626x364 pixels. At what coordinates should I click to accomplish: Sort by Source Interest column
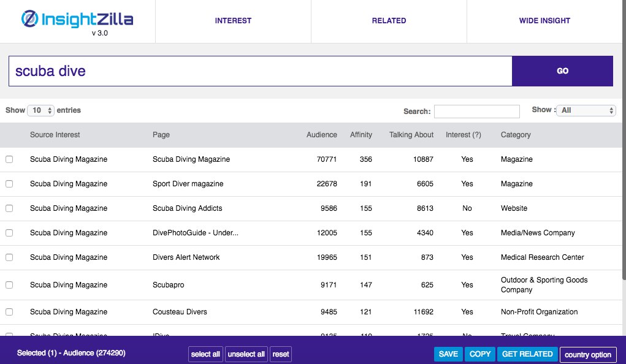55,135
